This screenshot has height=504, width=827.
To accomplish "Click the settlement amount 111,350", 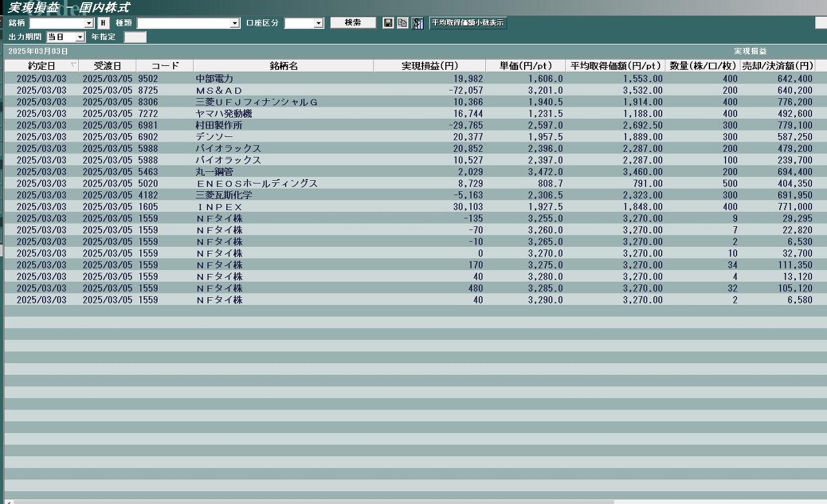I will point(795,265).
